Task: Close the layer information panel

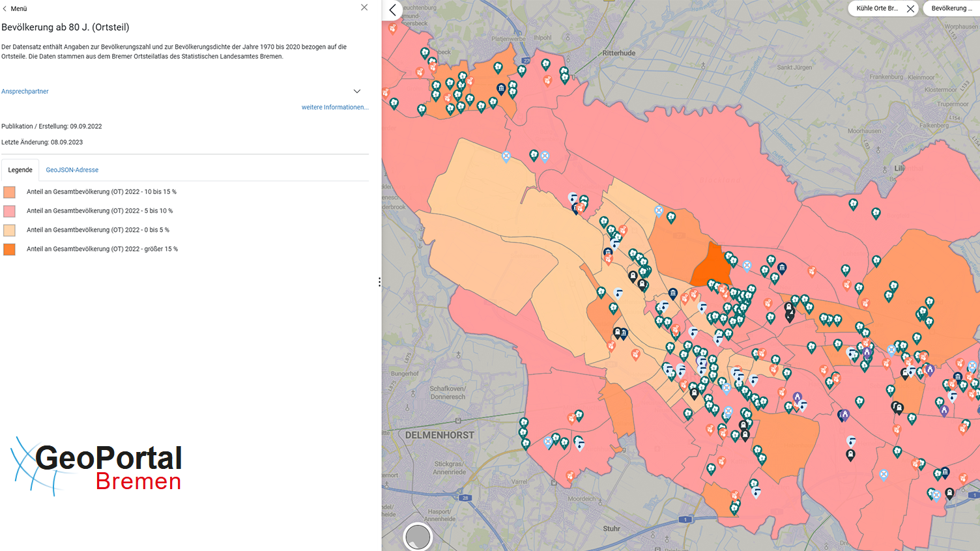Action: (x=364, y=8)
